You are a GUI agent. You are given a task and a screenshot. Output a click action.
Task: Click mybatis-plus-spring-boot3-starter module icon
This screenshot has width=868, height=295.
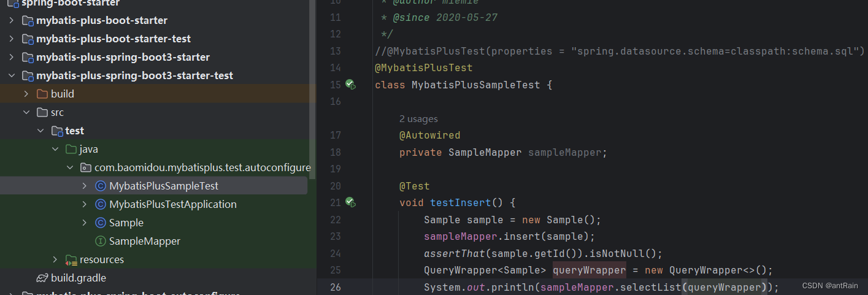click(28, 57)
